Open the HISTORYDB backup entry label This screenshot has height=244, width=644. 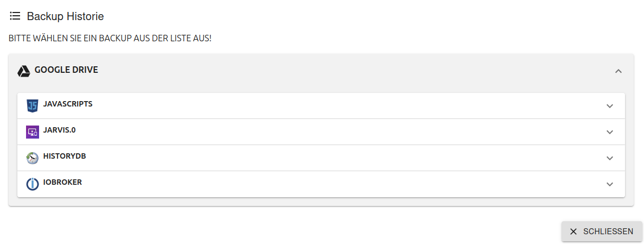(x=65, y=156)
